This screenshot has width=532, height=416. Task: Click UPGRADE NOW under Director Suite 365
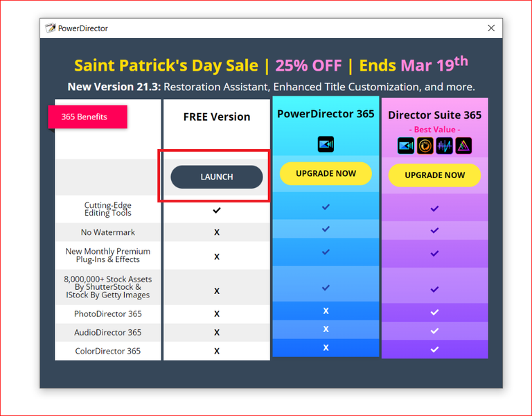(434, 175)
